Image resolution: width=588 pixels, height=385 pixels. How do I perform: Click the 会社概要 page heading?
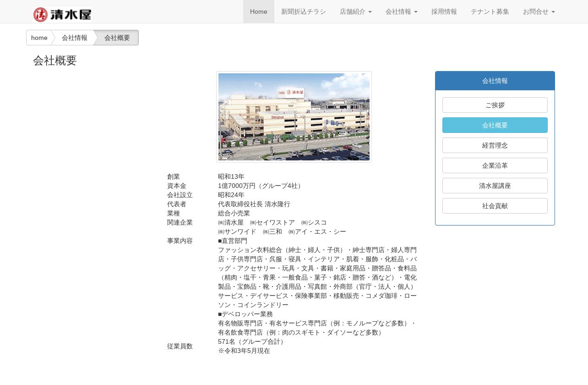55,60
